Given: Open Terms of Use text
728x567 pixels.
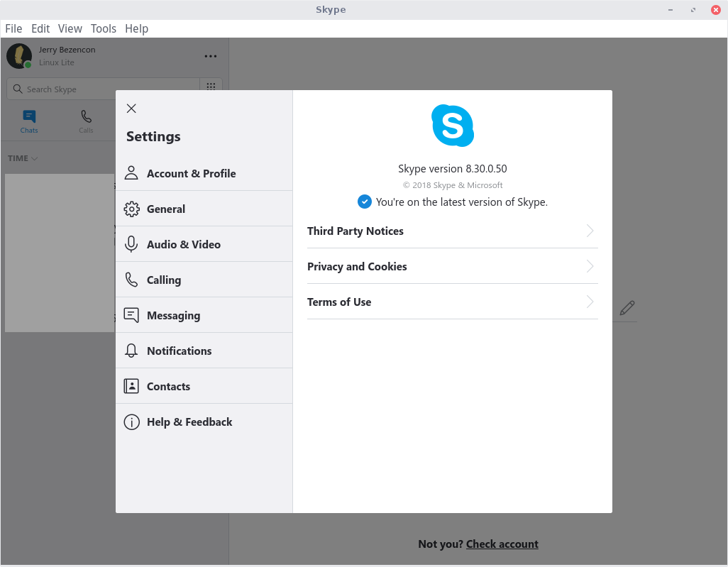Looking at the screenshot, I should [339, 302].
